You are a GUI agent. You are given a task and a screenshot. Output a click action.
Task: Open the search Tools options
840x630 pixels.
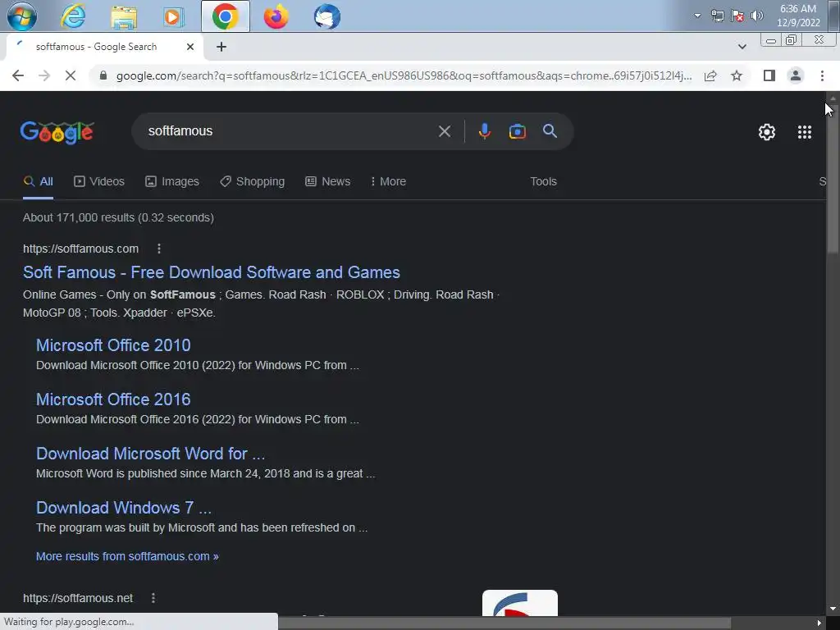coord(543,181)
